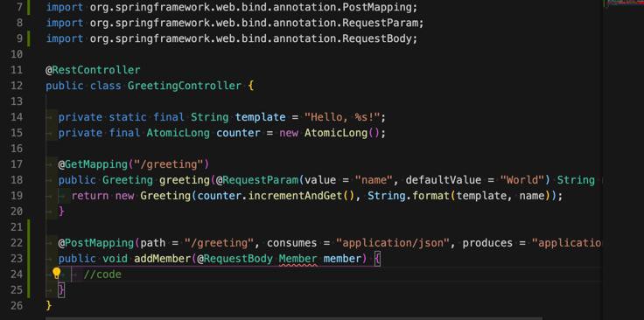Viewport: 644px width, 320px height.
Task: Click the @PostMapping annotation
Action: 96,243
